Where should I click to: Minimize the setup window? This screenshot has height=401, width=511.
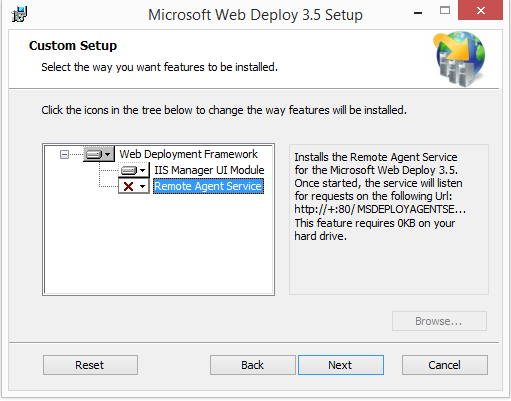tap(418, 12)
